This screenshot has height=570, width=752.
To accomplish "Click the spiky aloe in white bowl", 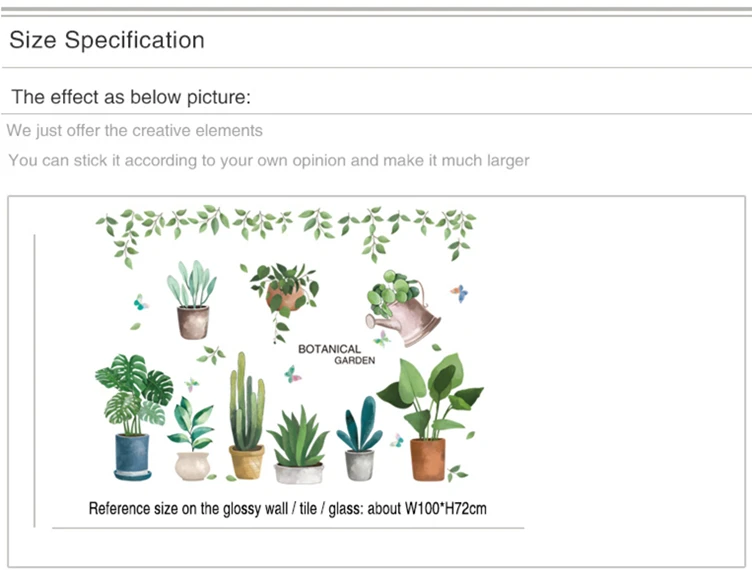I will click(298, 444).
